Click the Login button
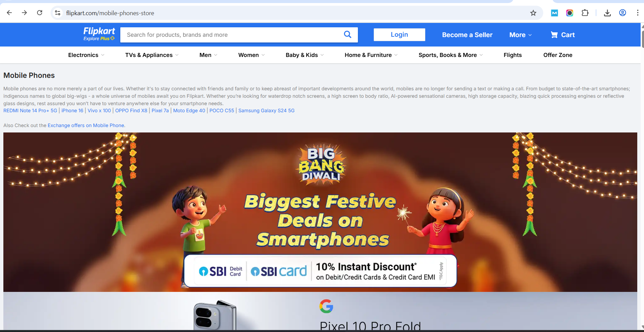Screen dimensions: 644x332 [x=399, y=35]
